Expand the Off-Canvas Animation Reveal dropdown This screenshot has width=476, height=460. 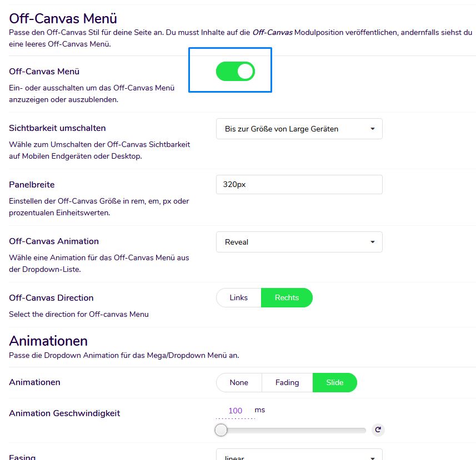[299, 242]
